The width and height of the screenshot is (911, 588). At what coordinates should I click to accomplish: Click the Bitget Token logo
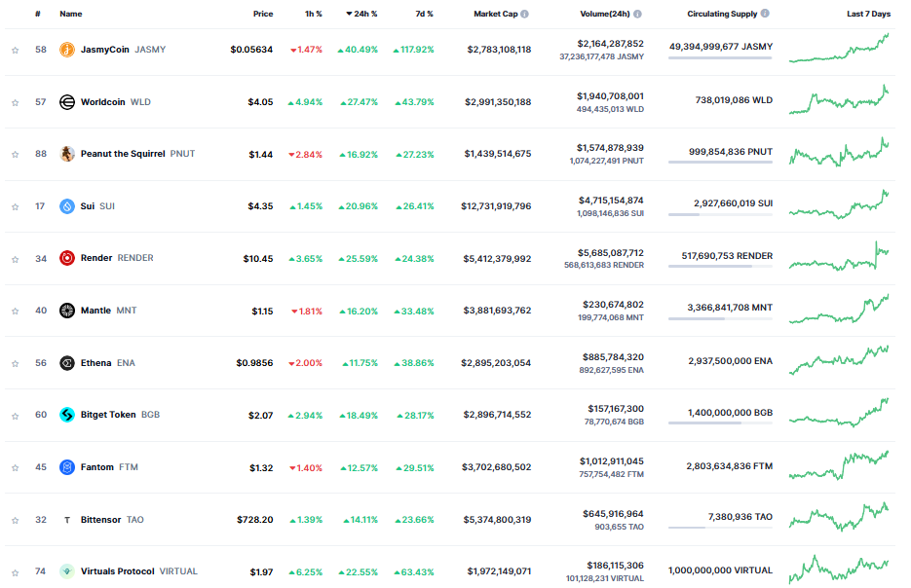coord(67,415)
